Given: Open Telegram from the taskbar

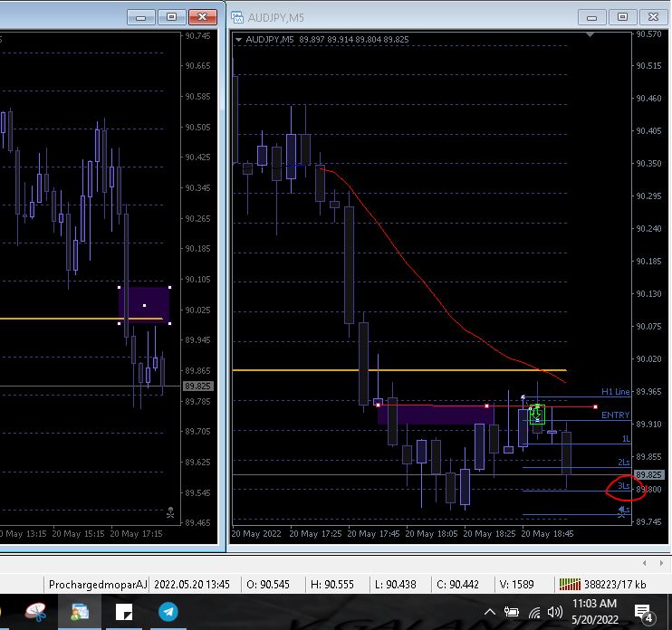Looking at the screenshot, I should pyautogui.click(x=168, y=612).
